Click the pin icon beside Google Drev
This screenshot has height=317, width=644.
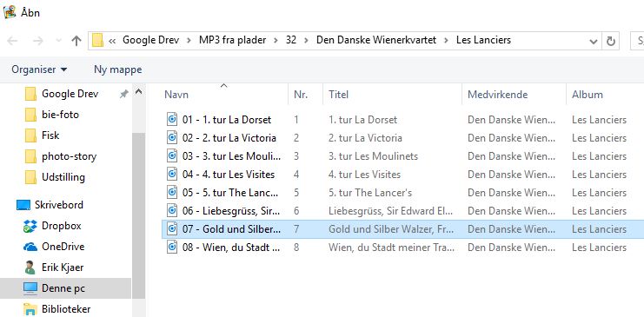[123, 95]
